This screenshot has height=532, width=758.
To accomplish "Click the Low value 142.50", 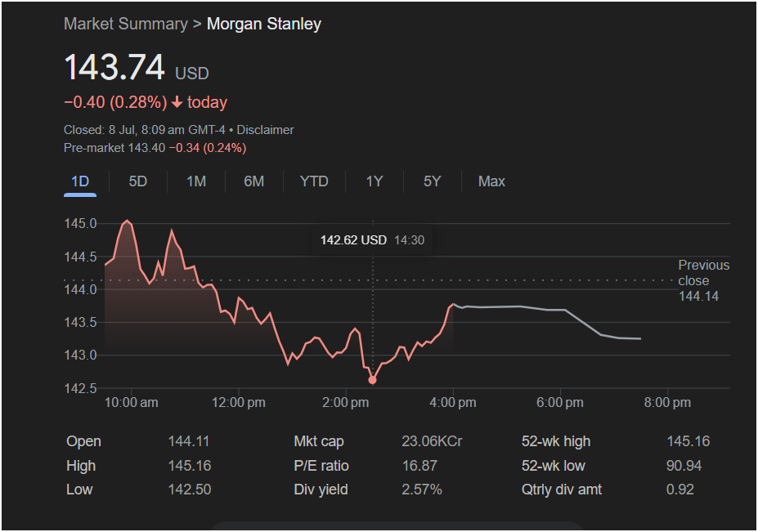I will pyautogui.click(x=190, y=490).
